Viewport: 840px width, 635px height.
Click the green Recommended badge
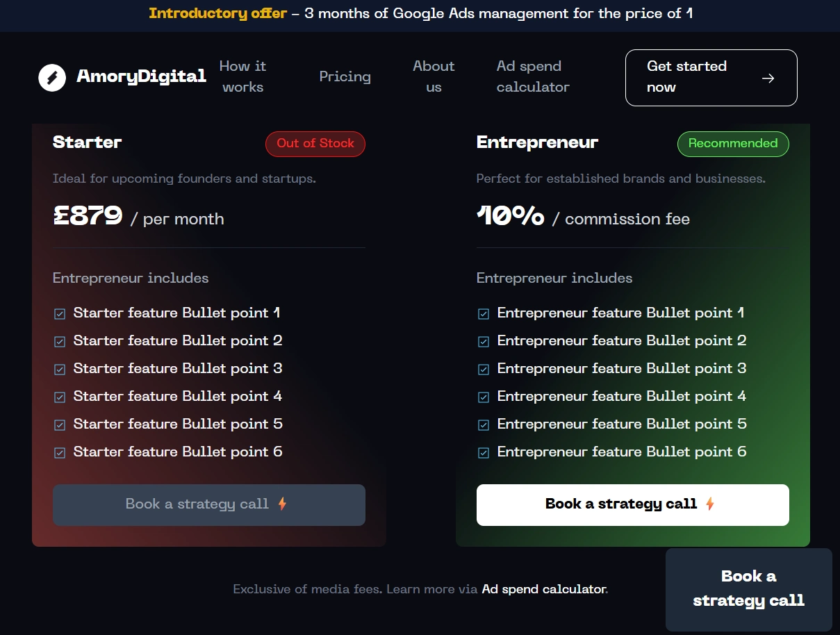733,144
